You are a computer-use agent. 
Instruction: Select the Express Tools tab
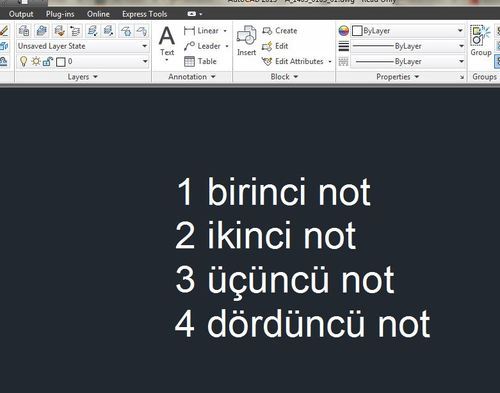click(x=144, y=14)
